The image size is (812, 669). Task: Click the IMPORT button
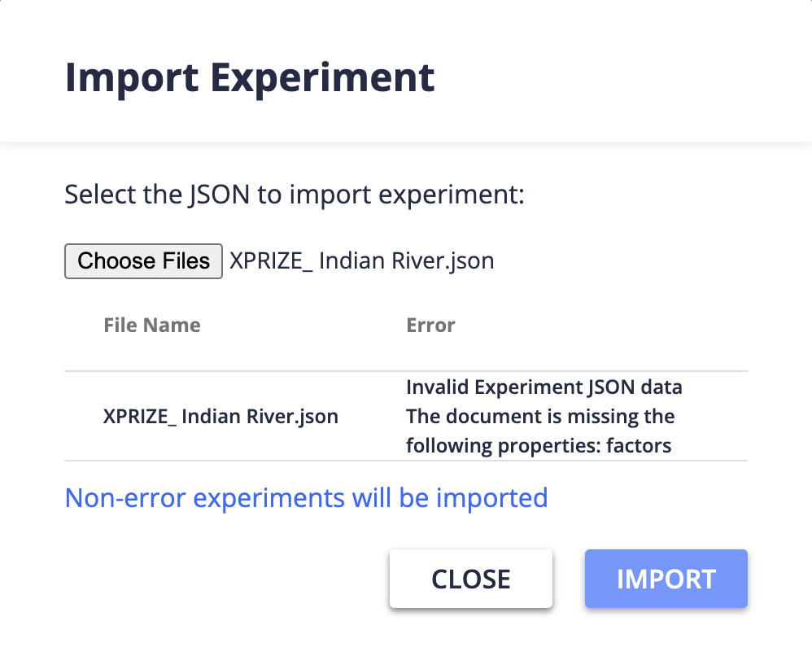click(666, 578)
